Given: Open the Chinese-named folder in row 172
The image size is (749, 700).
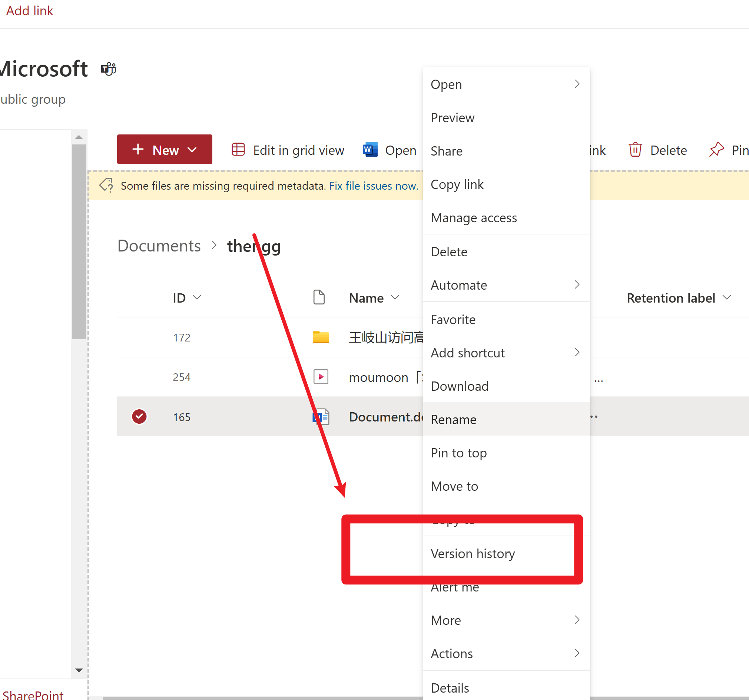Looking at the screenshot, I should (386, 337).
